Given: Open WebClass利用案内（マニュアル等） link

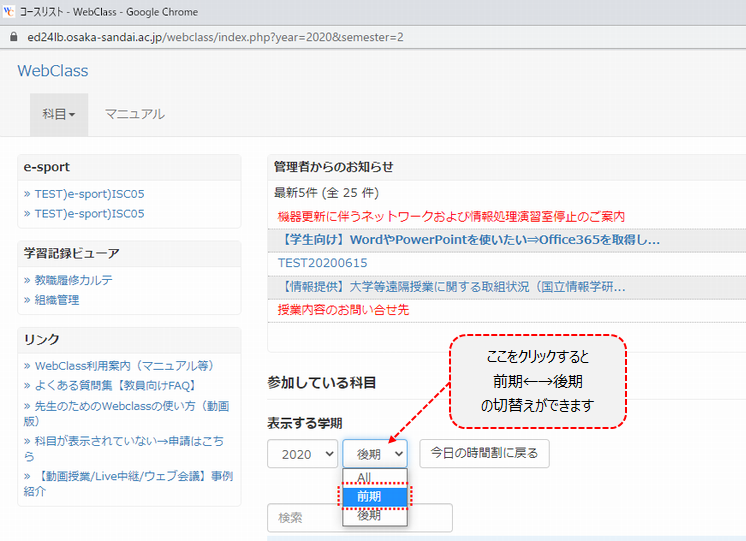Looking at the screenshot, I should 124,366.
